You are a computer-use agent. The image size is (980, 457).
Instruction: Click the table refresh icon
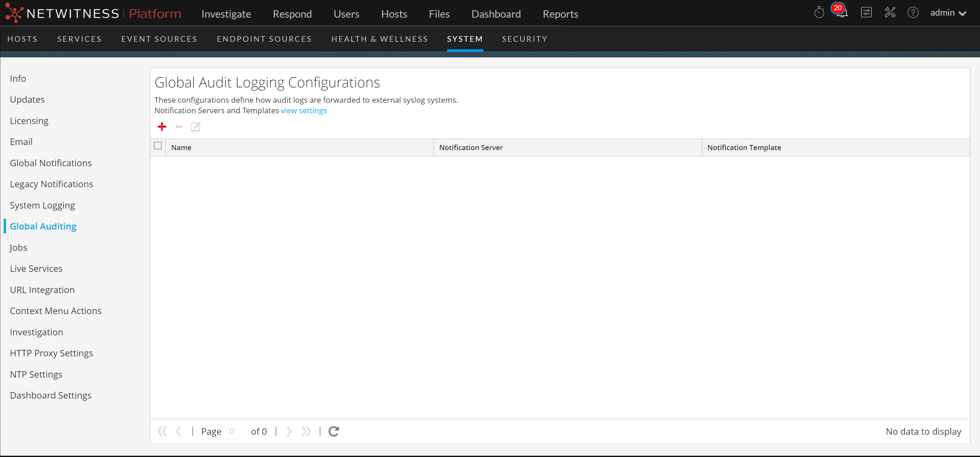(334, 431)
